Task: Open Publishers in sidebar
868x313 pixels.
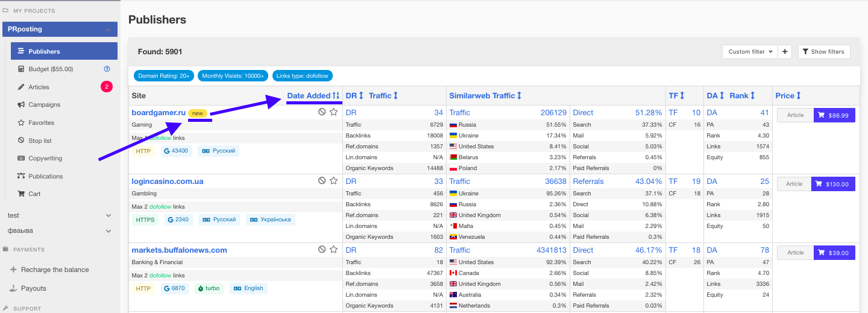Action: click(64, 51)
